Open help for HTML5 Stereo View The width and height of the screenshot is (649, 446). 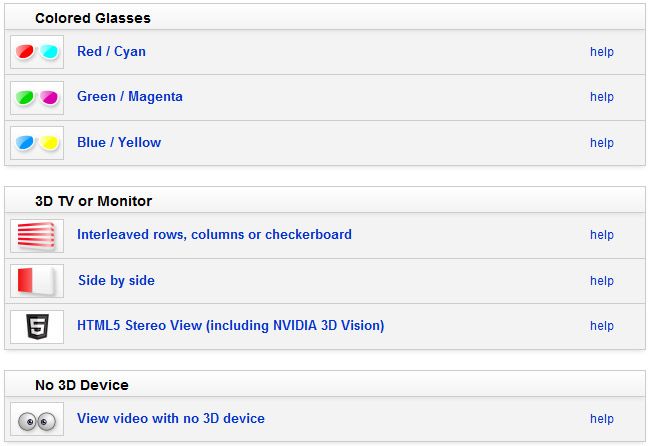pyautogui.click(x=601, y=326)
